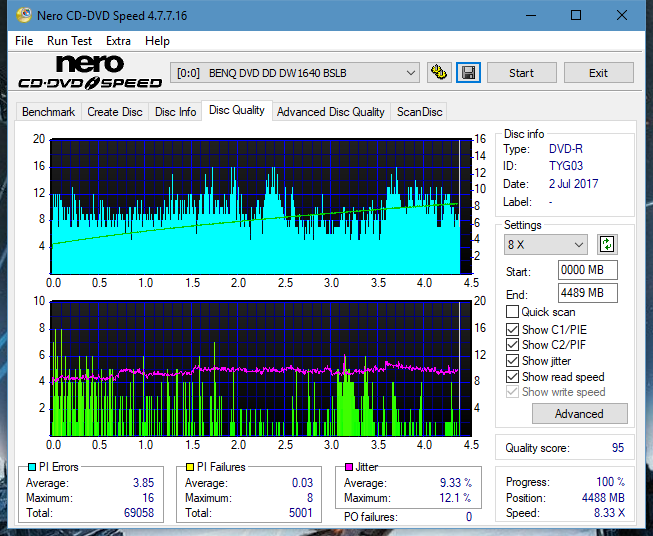Screen dimensions: 653x536
Task: Save results with floppy disk icon
Action: tap(469, 73)
